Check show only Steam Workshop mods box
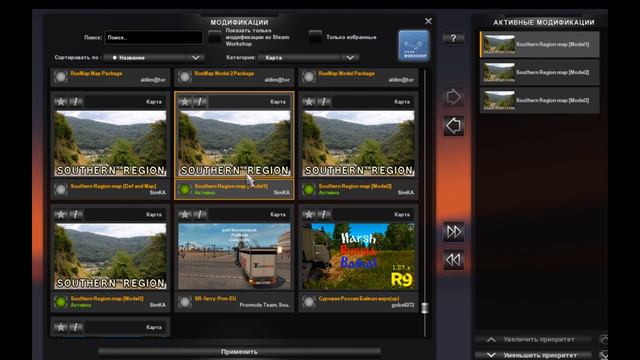 coord(215,37)
